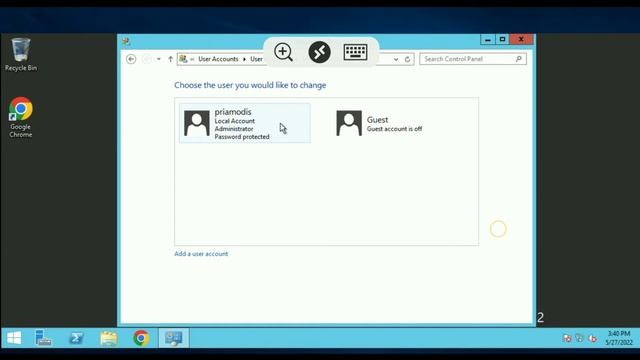Click the first system tray icon
The image size is (640, 360).
[x=567, y=338]
